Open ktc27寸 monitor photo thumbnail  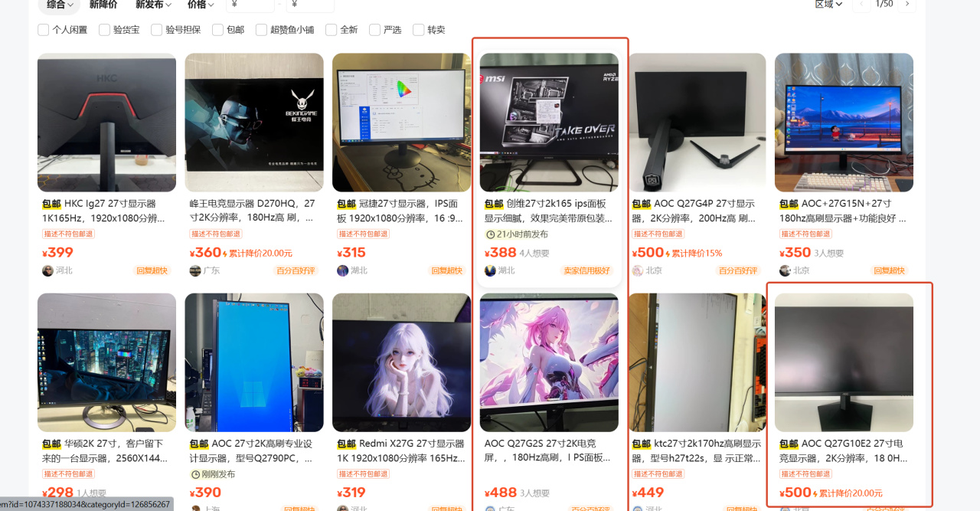(x=696, y=362)
